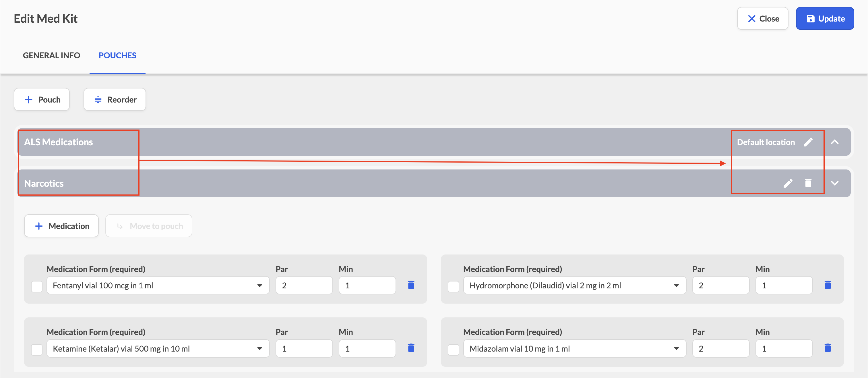Open Ketamine medication form dropdown
The image size is (868, 378).
[158, 348]
